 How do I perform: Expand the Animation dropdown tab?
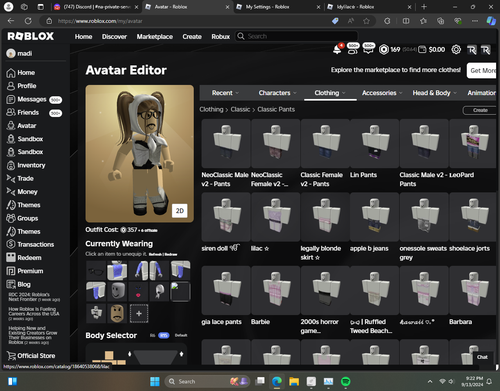pyautogui.click(x=481, y=93)
